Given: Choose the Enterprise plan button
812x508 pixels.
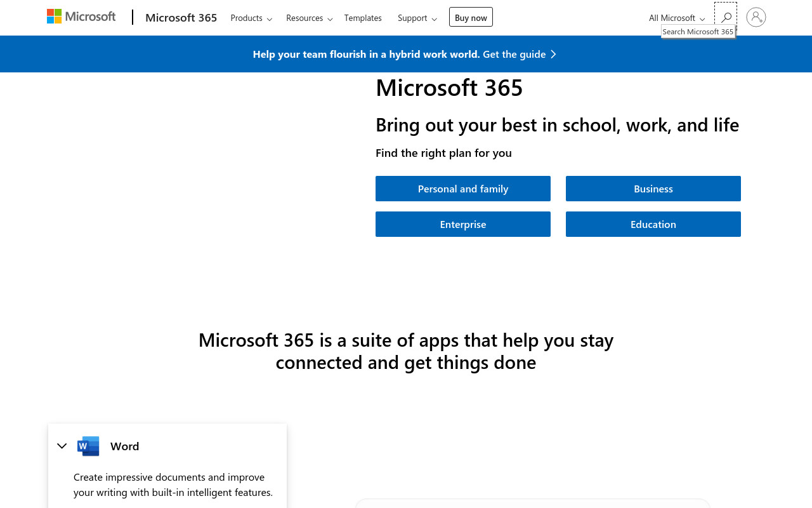Looking at the screenshot, I should click(463, 224).
